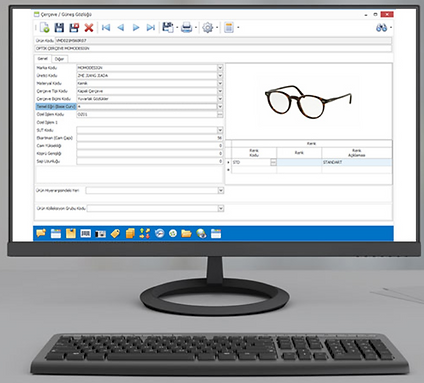Save the record using the blue floppy disk icon
The width and height of the screenshot is (424, 383).
tap(59, 27)
